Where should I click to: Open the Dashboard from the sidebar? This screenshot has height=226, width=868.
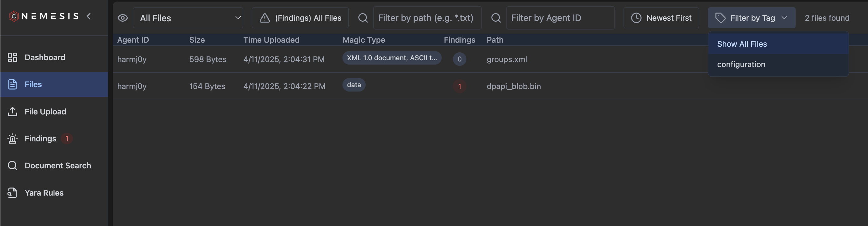pos(12,57)
